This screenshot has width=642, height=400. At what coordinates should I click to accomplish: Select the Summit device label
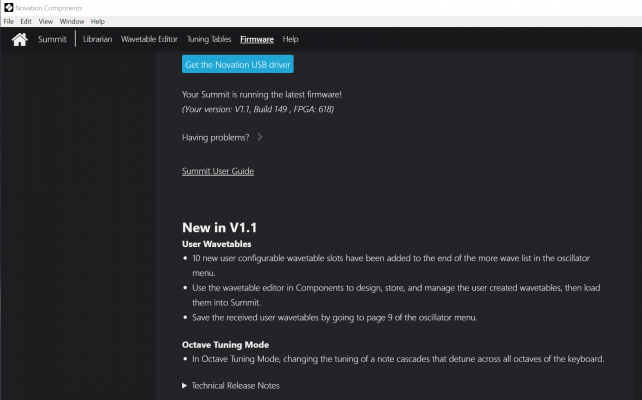[x=52, y=39]
